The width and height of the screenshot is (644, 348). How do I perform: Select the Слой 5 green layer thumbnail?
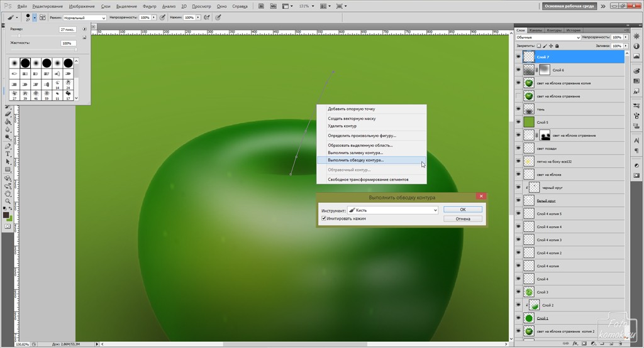(x=529, y=122)
